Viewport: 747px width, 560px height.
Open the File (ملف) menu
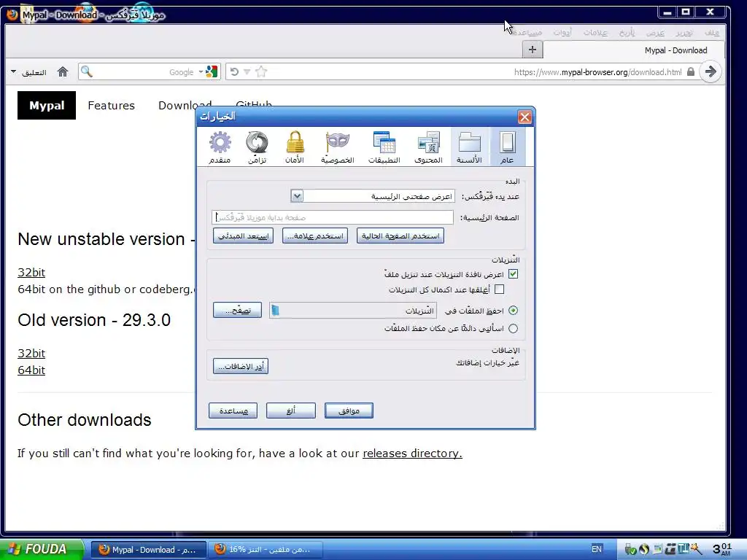712,32
